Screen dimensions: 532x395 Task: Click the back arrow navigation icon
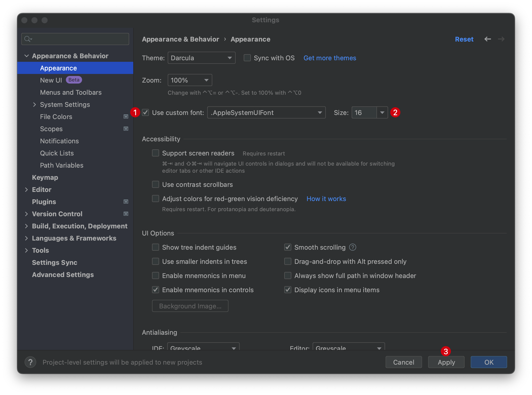pos(487,39)
